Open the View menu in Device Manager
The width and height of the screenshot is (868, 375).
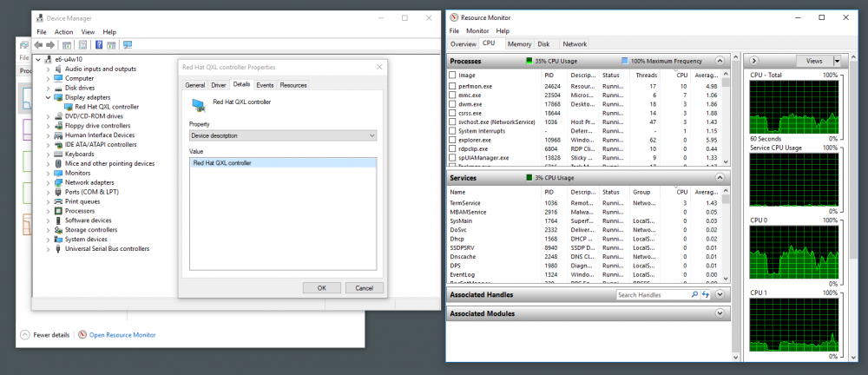click(x=88, y=32)
